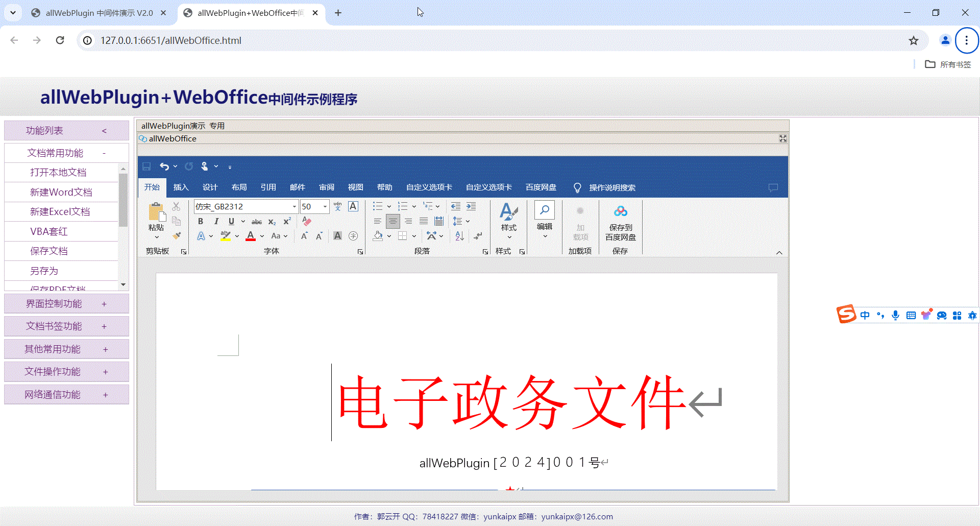Screen dimensions: 980x526
Task: Toggle align left paragraph button
Action: (378, 221)
